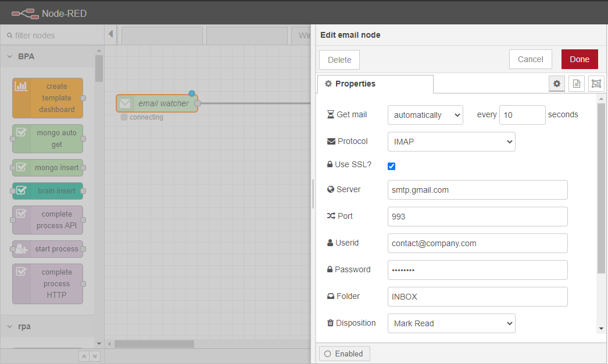
Task: Click the Properties gear icon
Action: click(328, 84)
